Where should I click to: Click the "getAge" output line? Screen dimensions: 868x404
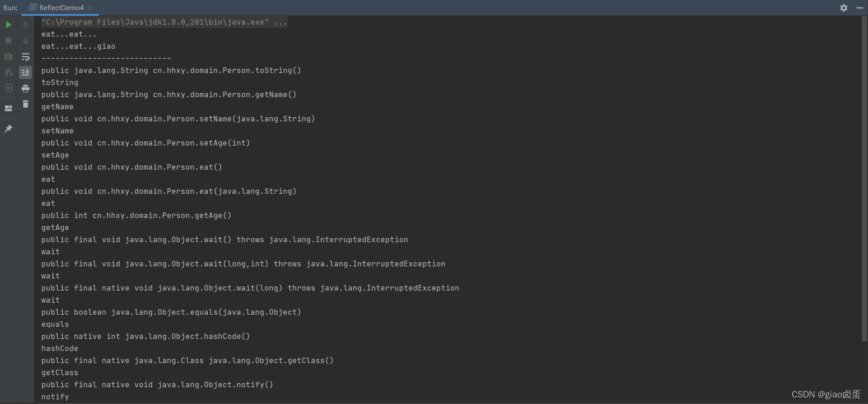tap(55, 227)
